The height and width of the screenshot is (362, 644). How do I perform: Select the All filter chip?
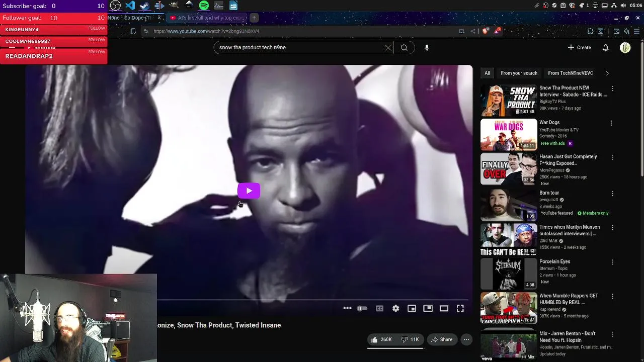487,73
